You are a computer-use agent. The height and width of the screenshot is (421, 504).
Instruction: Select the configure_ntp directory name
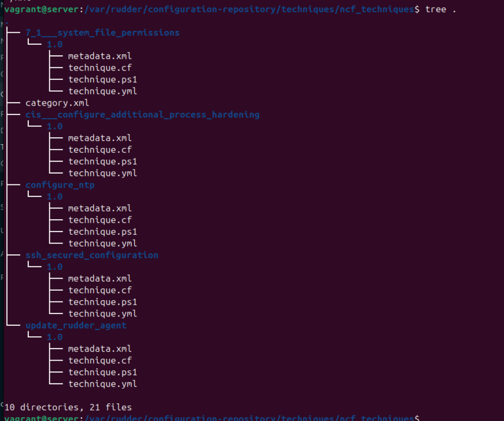coord(60,185)
